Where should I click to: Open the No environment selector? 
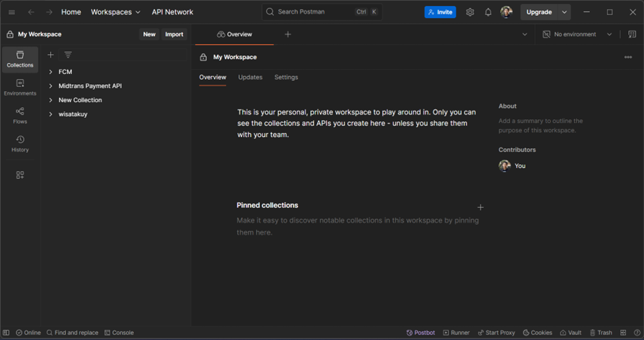(x=577, y=34)
